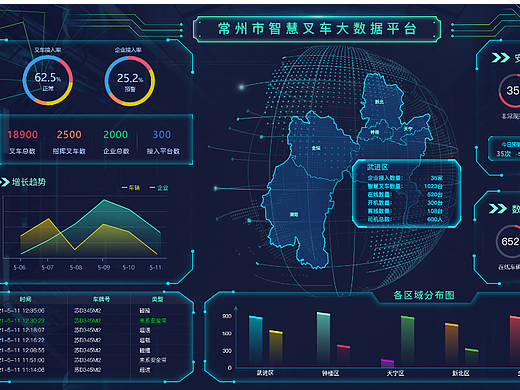Click the double-chevron icon in lower right panel
This screenshot has height=390, width=520.
[498, 209]
